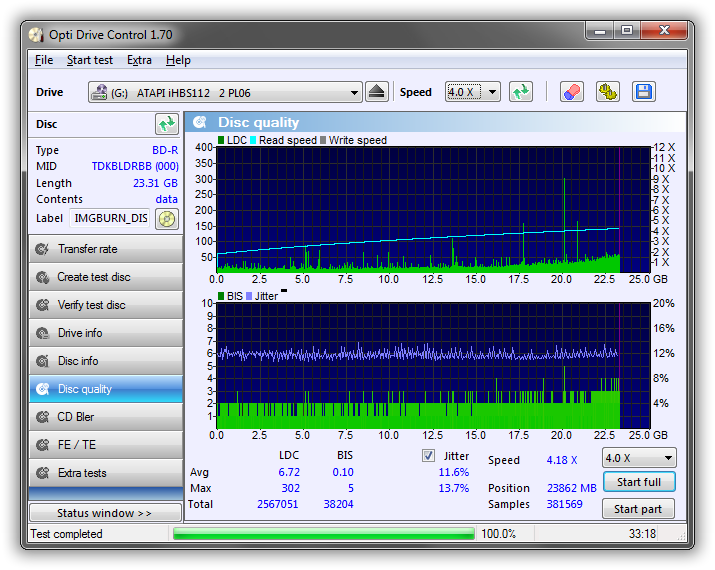The height and width of the screenshot is (570, 715).
Task: Click the eject disc icon
Action: pyautogui.click(x=377, y=92)
